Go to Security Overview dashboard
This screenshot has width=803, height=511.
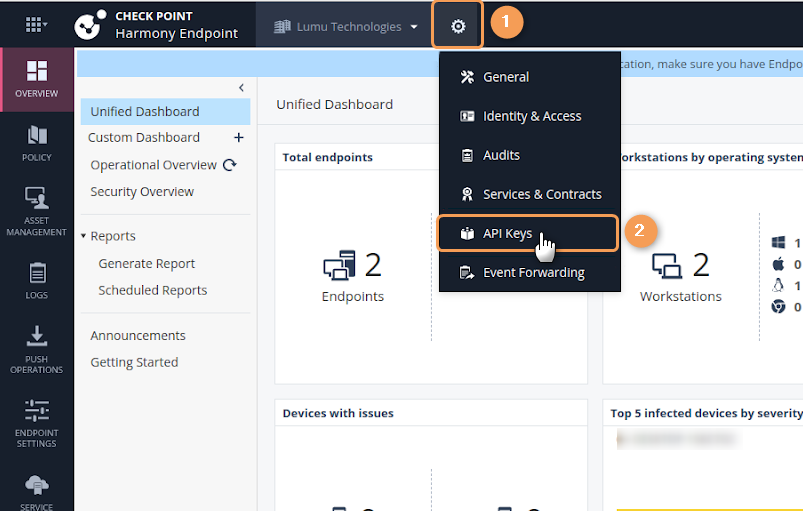click(142, 192)
